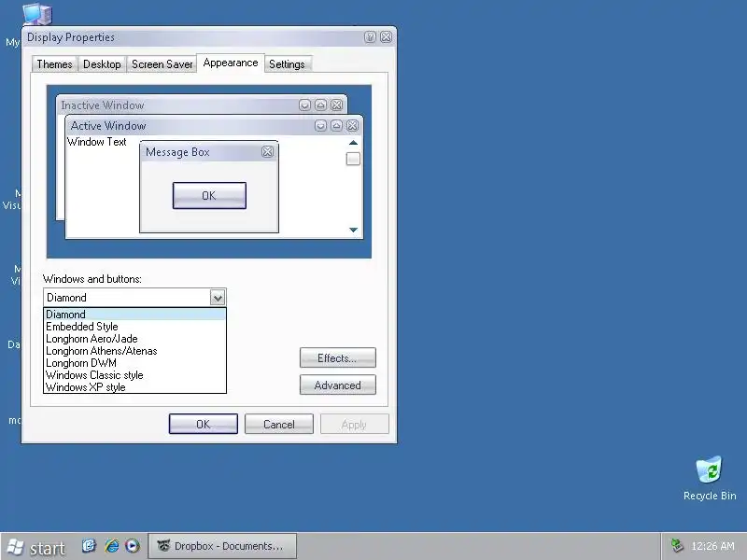Click the Active Window preview close icon
Viewport: 747px width, 560px height.
click(x=353, y=125)
